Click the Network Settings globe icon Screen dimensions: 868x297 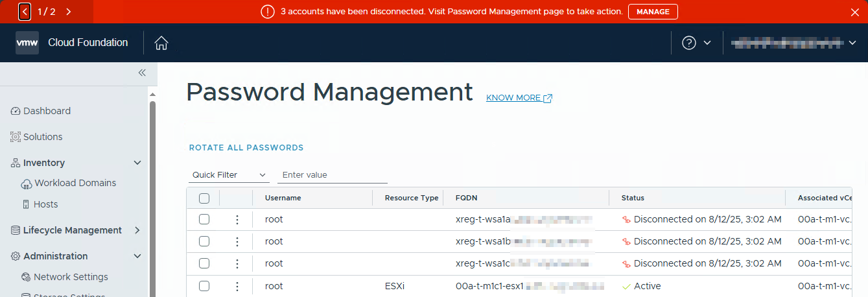point(27,277)
